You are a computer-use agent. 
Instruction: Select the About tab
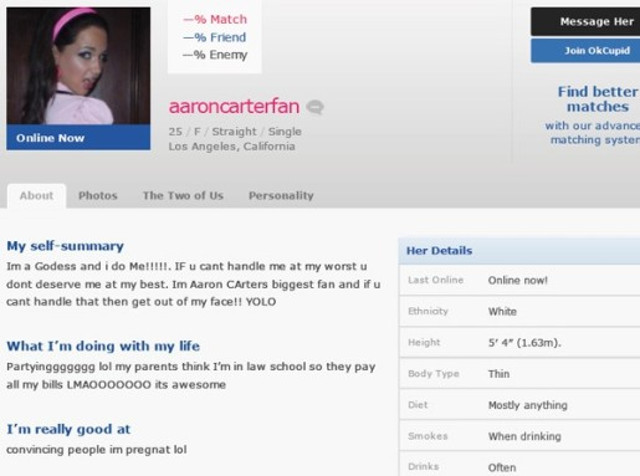(36, 196)
